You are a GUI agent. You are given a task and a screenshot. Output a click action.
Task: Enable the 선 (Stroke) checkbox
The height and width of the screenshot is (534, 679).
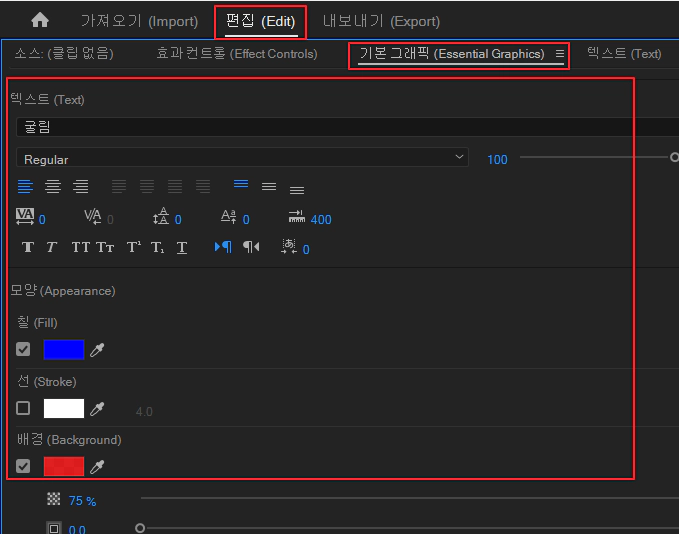tap(23, 408)
